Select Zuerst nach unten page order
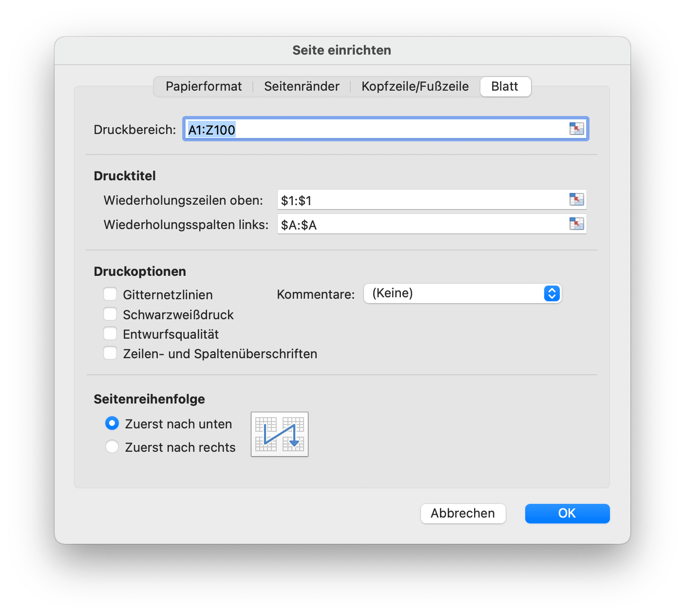685x616 pixels. (x=112, y=423)
